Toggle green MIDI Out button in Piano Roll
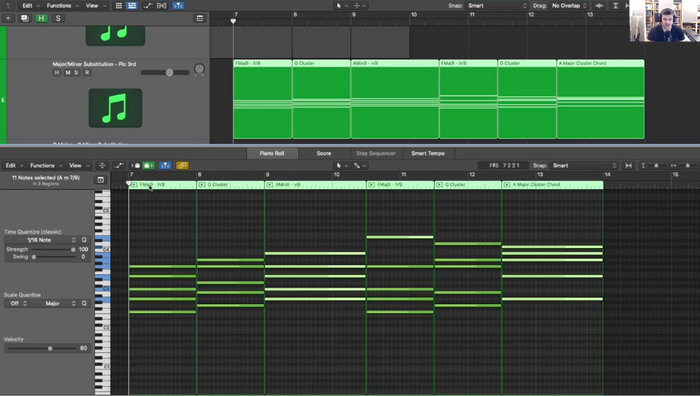Viewport: 700px width, 396px height. (148, 166)
